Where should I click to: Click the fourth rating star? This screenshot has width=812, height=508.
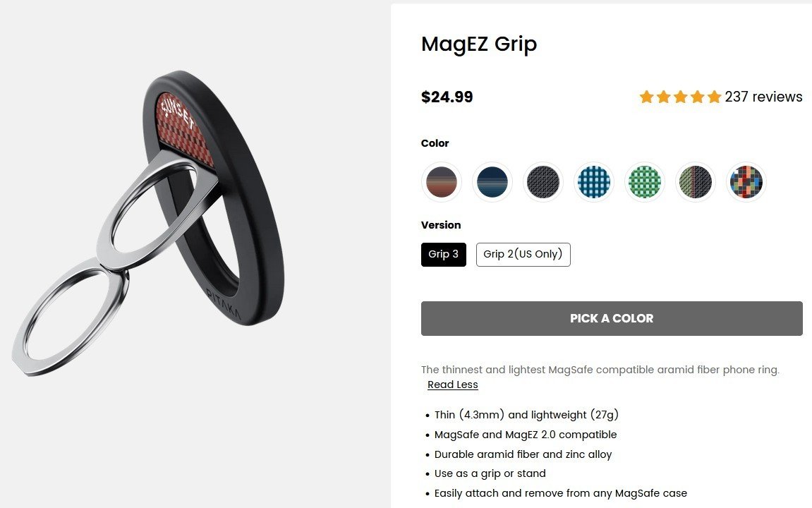coord(698,97)
